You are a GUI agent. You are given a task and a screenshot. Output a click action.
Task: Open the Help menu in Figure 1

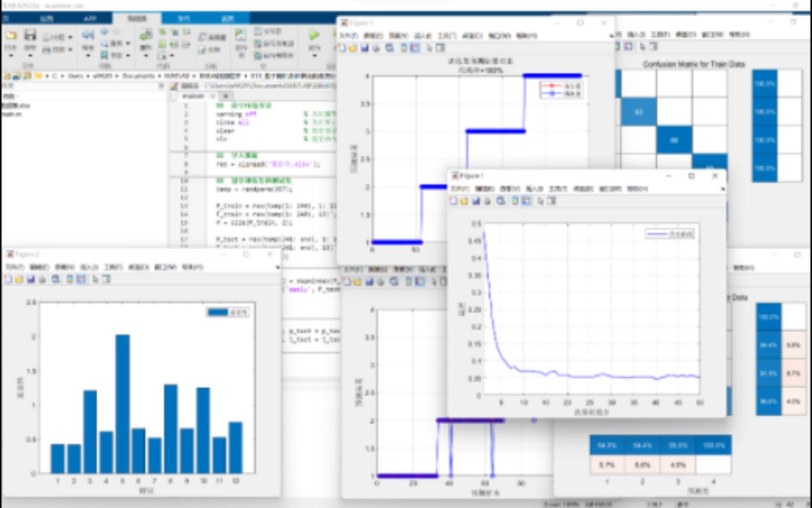(x=637, y=189)
